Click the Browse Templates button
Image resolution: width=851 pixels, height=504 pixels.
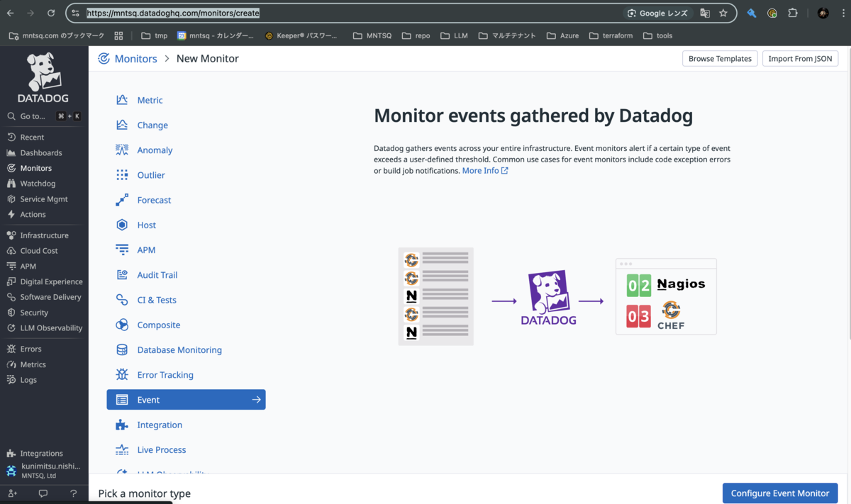click(x=720, y=59)
